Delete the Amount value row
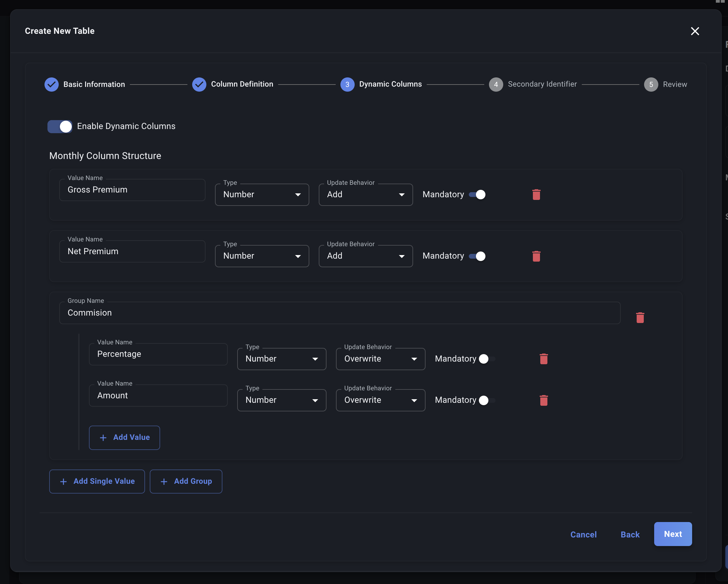This screenshot has height=584, width=728. click(543, 400)
